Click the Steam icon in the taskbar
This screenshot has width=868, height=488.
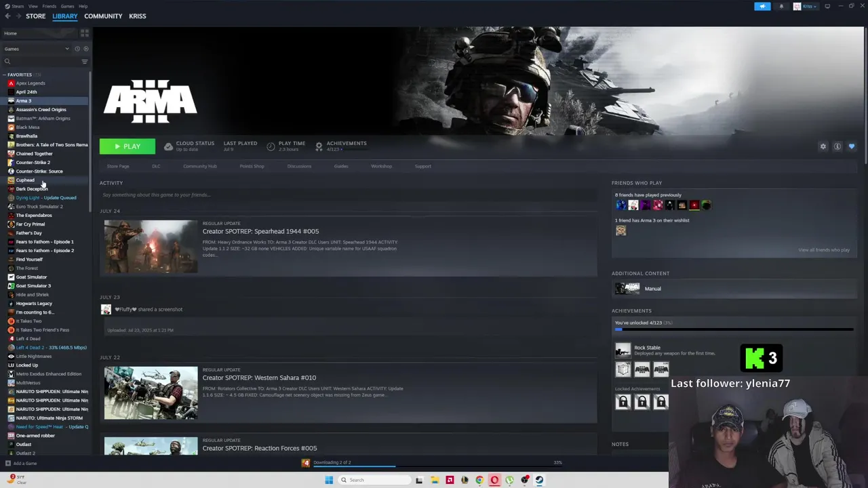point(539,480)
